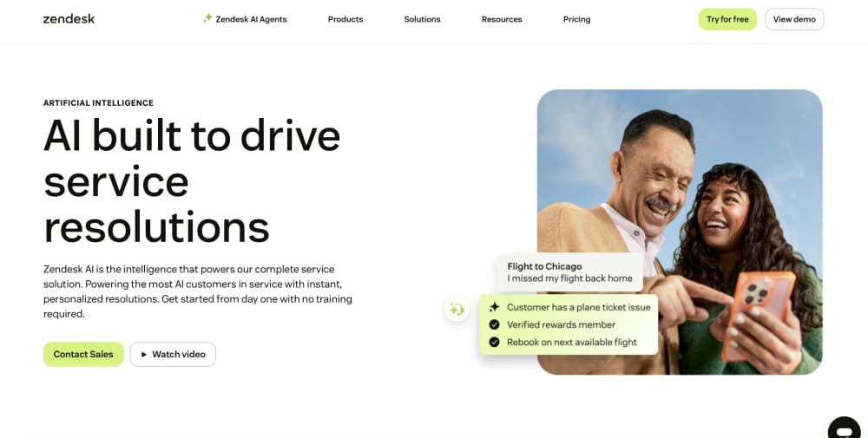Click the paragraph starting Zendesk AI is the intelligence
Screen dimensions: 868x438
pos(198,291)
